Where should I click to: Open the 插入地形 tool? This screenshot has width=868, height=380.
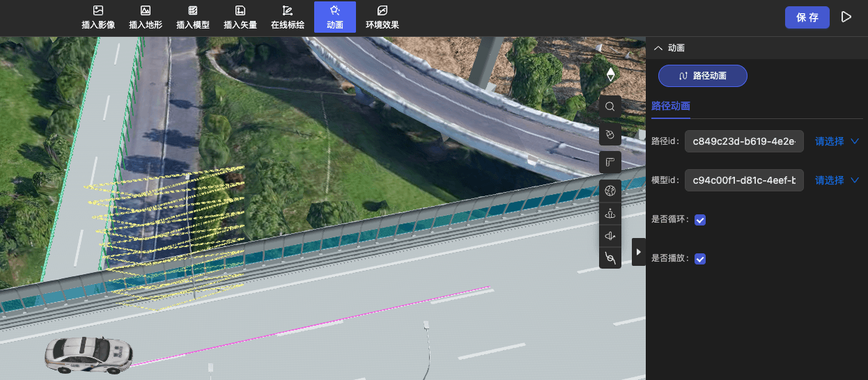[146, 17]
